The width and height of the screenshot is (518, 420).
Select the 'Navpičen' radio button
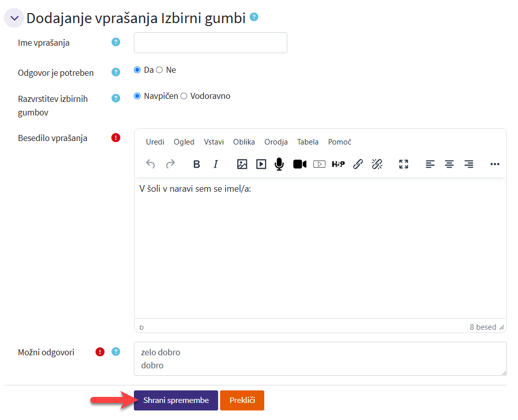[137, 96]
